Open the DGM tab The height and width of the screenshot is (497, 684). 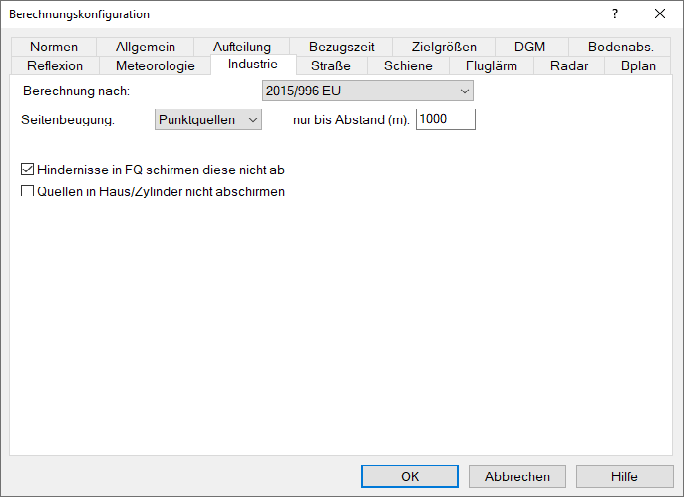(x=529, y=47)
